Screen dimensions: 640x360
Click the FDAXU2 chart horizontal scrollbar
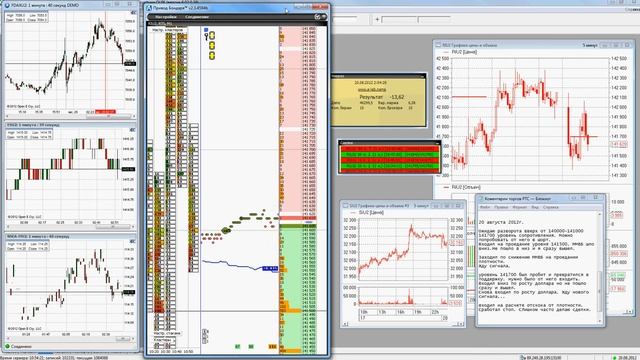(x=70, y=117)
